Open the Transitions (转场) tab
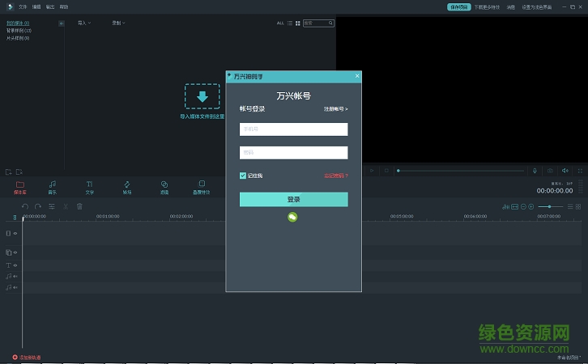Viewport: 588px width, 364px height. (126, 187)
